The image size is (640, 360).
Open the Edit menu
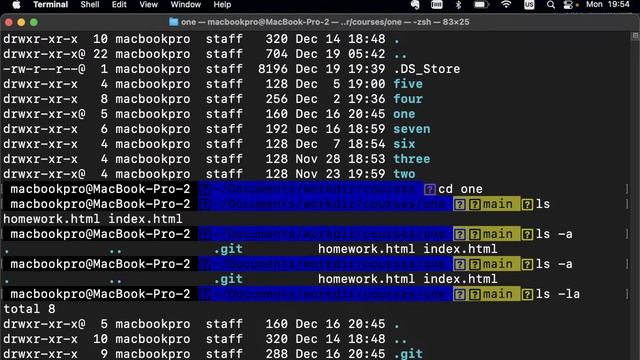(119, 4)
